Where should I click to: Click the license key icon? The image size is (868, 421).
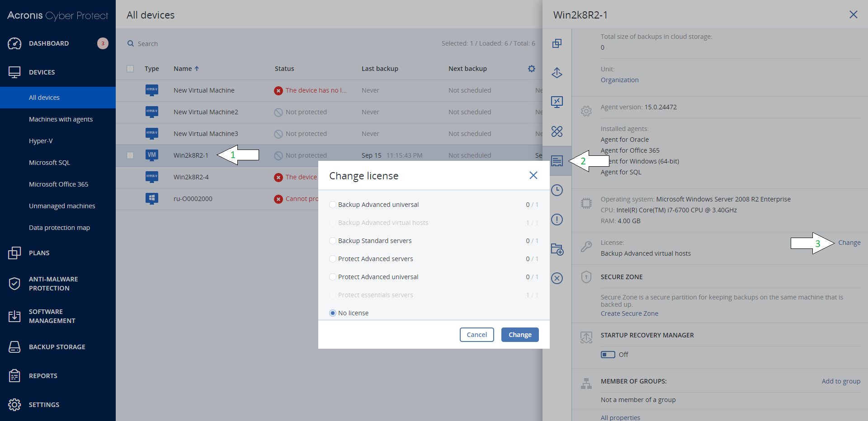586,247
